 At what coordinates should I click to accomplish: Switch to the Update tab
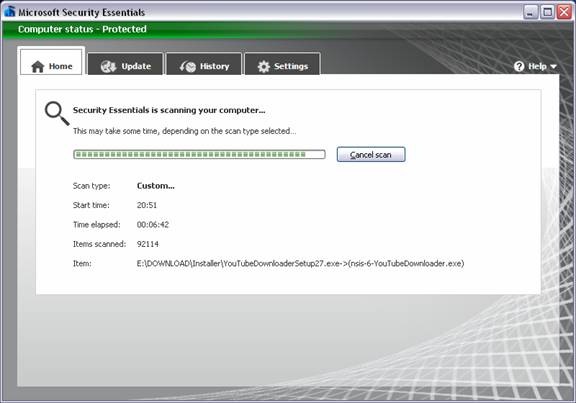pos(125,64)
